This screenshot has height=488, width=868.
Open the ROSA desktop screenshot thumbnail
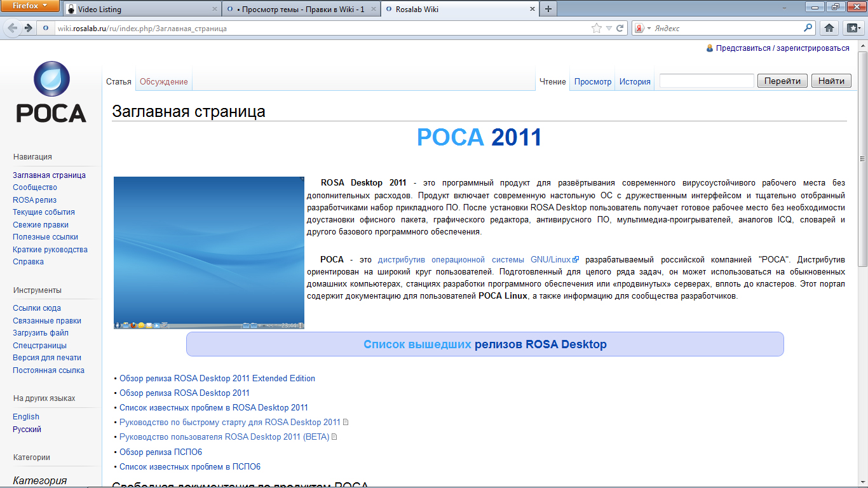209,253
